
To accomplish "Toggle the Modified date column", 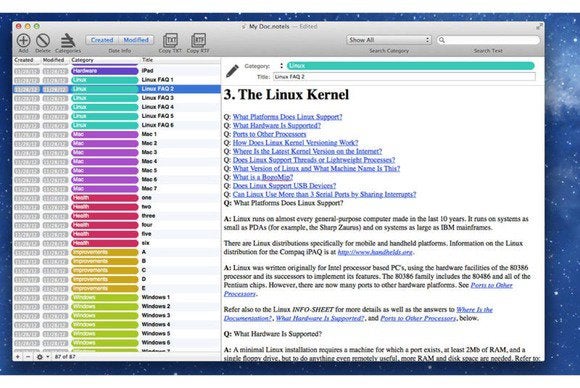I will (136, 40).
